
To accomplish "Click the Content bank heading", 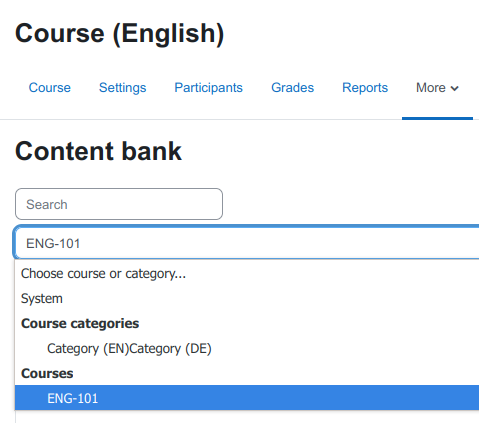I will (x=98, y=151).
